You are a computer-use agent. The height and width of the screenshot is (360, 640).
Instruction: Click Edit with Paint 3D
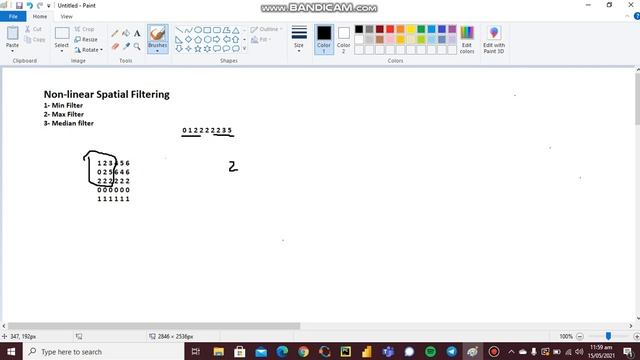coord(494,40)
